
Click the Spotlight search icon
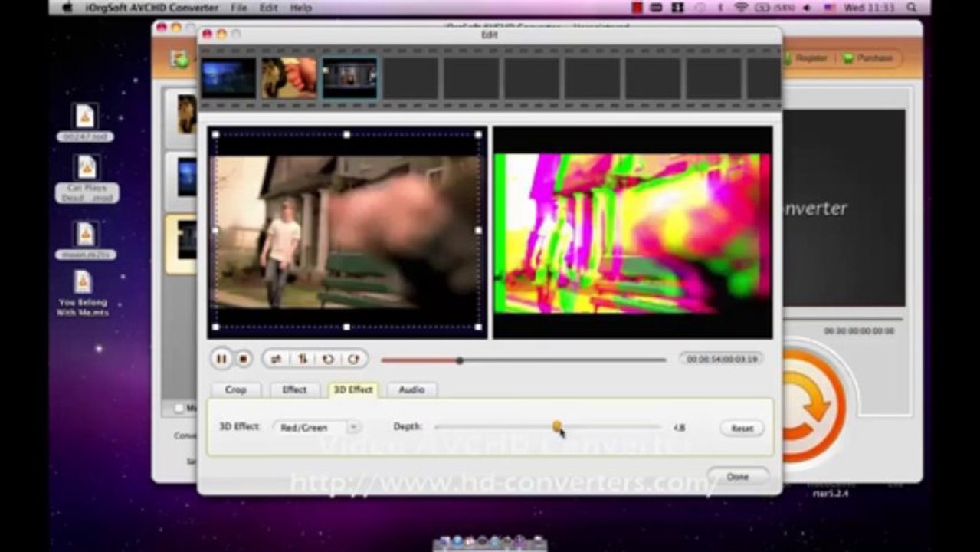click(911, 8)
